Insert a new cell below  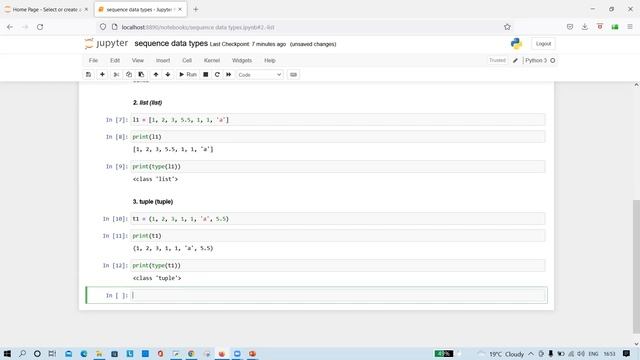(x=102, y=75)
